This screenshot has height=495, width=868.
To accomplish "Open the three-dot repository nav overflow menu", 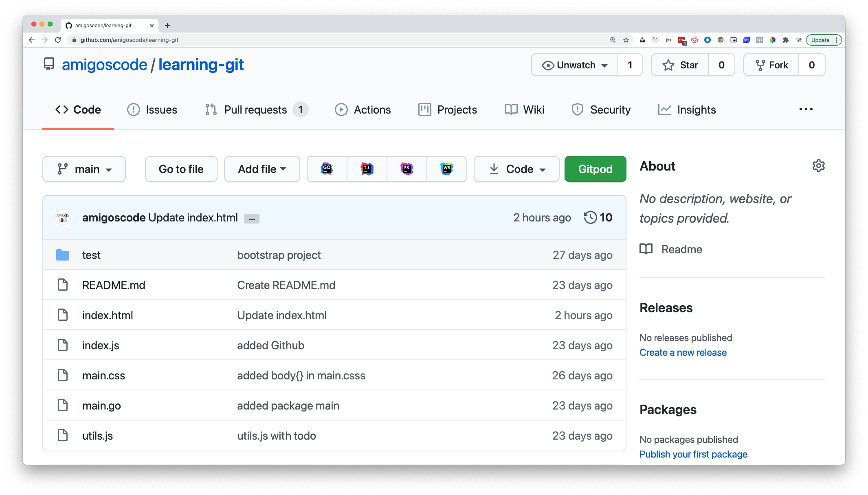I will [806, 110].
